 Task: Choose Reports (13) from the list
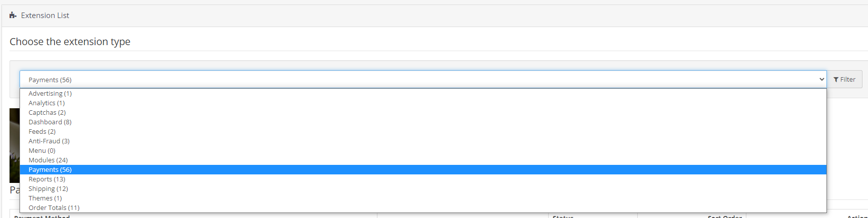[47, 179]
